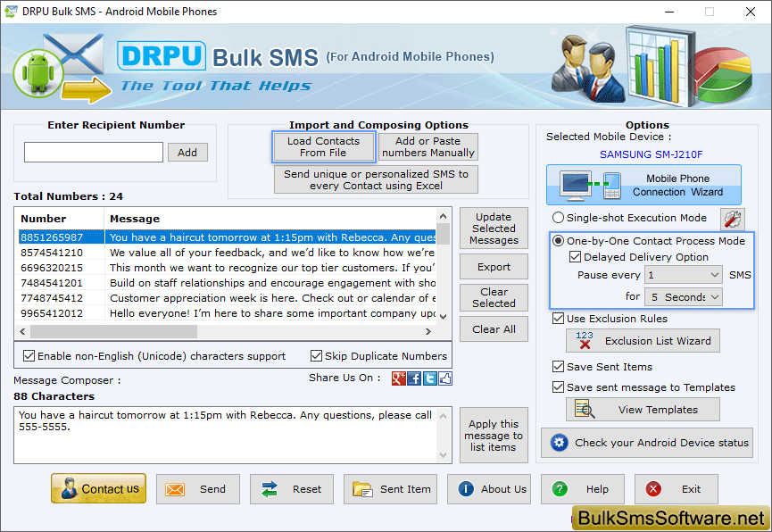Image resolution: width=772 pixels, height=532 pixels.
Task: Click the Clear All button
Action: click(494, 329)
